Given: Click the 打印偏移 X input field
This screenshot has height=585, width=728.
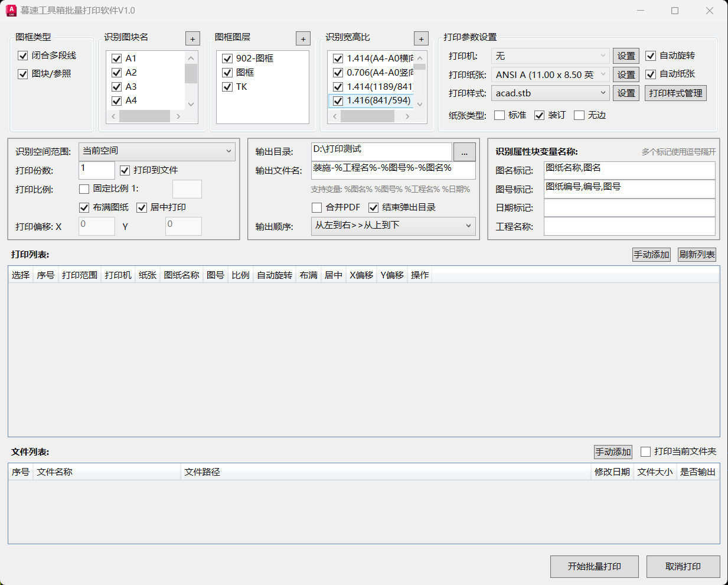Looking at the screenshot, I should [97, 226].
